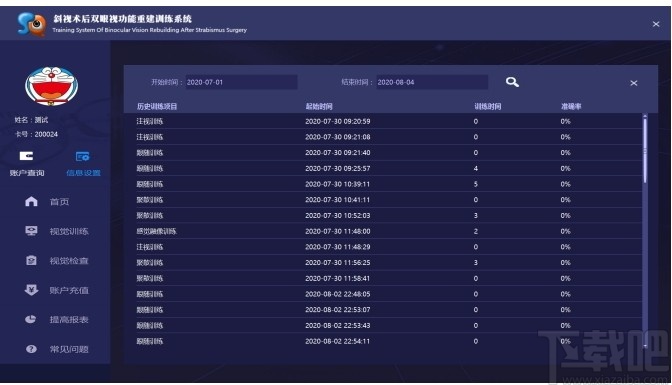Click training time 3 in 11:56:25 row
The image size is (672, 385).
[476, 262]
